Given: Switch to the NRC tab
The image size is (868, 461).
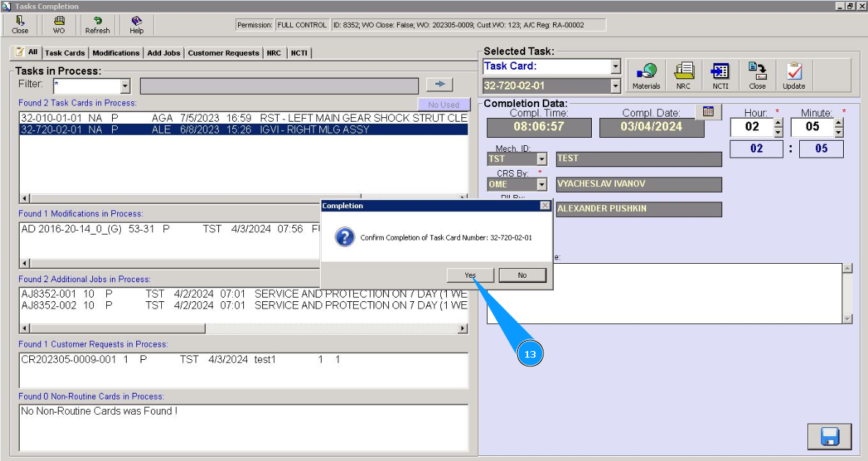Looking at the screenshot, I should coord(273,53).
